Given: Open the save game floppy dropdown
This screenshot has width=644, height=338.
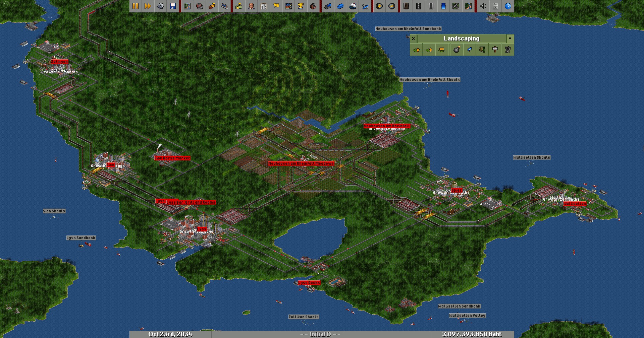Looking at the screenshot, I should pos(173,6).
